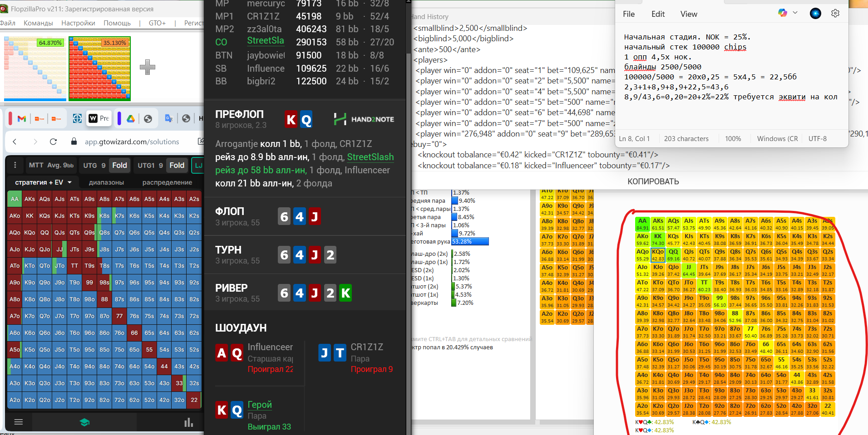Image resolution: width=868 pixels, height=435 pixels.
Task: Open Notepad's File menu
Action: [x=629, y=14]
